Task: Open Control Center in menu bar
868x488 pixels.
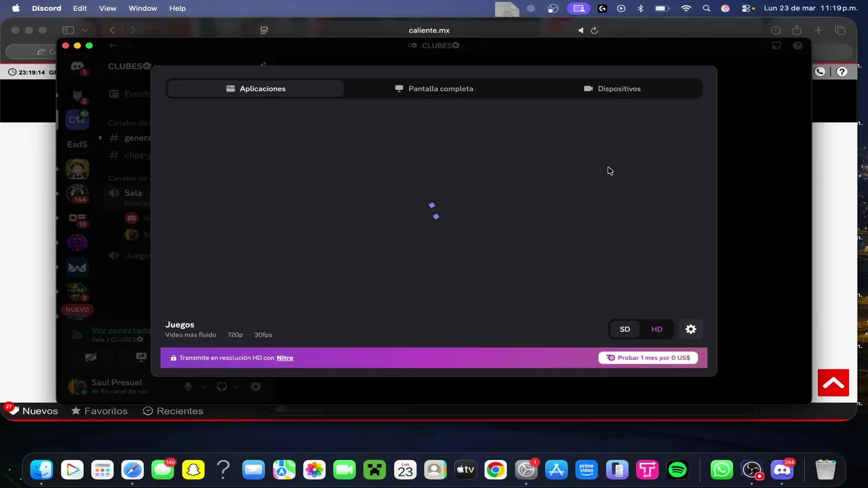Action: pos(747,8)
